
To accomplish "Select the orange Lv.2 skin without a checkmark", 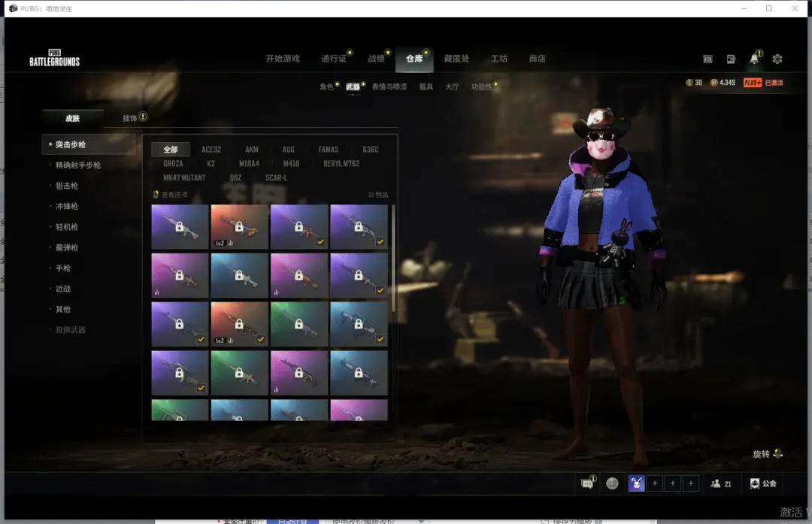I will coord(239,227).
